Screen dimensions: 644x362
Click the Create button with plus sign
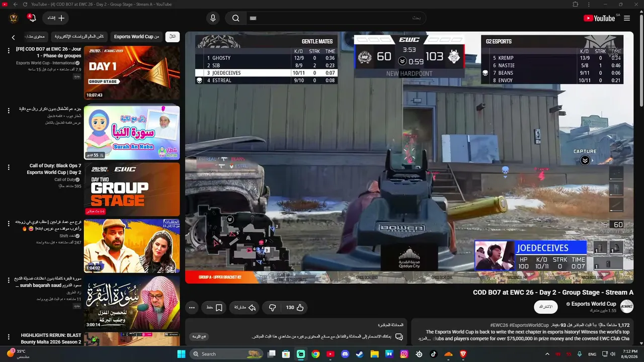[x=56, y=18]
